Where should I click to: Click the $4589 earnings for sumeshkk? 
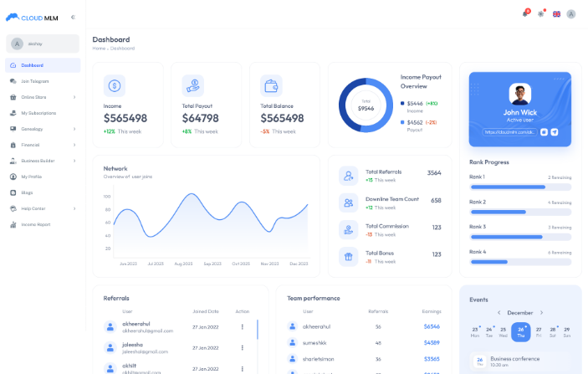point(432,342)
